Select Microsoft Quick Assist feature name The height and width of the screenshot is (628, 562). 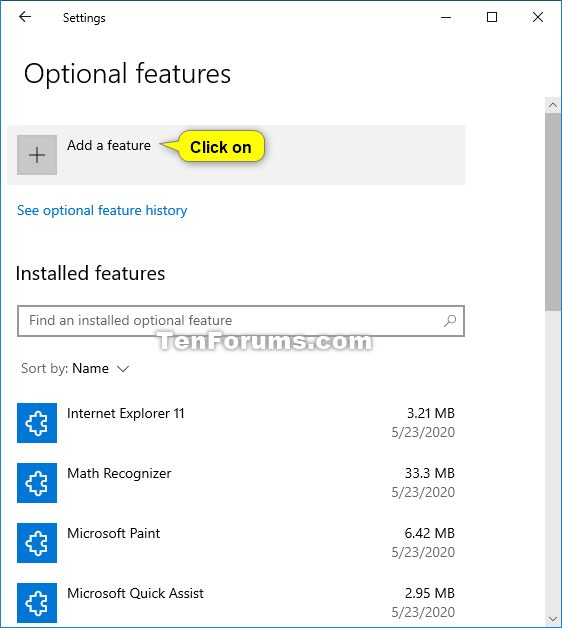(135, 594)
